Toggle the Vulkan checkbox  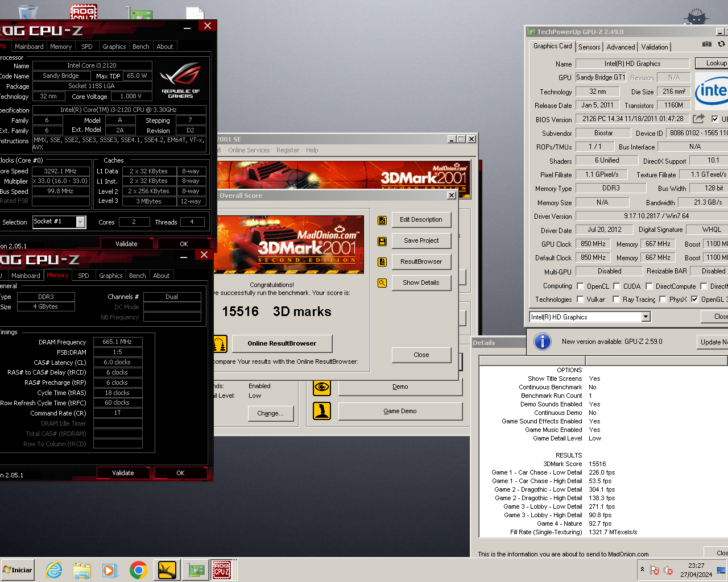pyautogui.click(x=580, y=300)
